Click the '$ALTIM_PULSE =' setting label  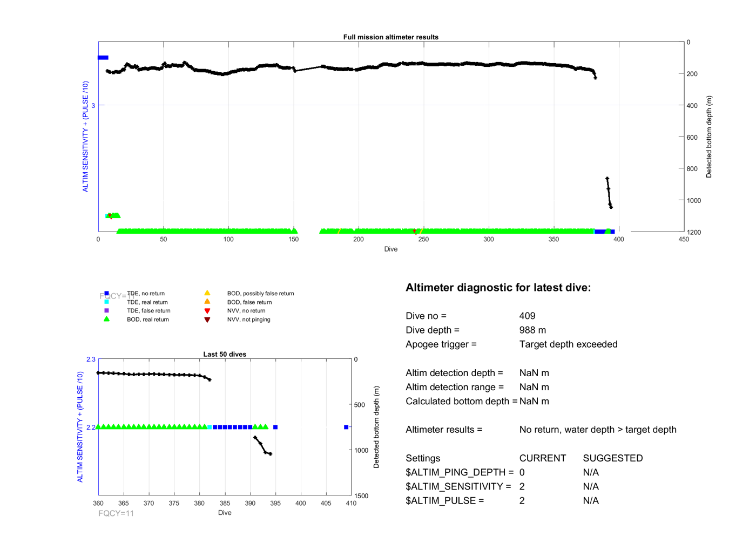[x=445, y=501]
